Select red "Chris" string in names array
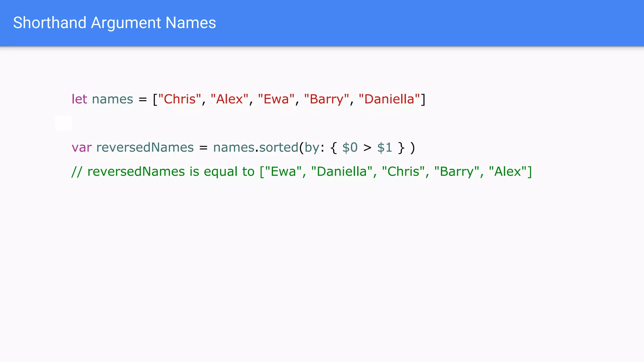The height and width of the screenshot is (362, 644). pos(180,99)
